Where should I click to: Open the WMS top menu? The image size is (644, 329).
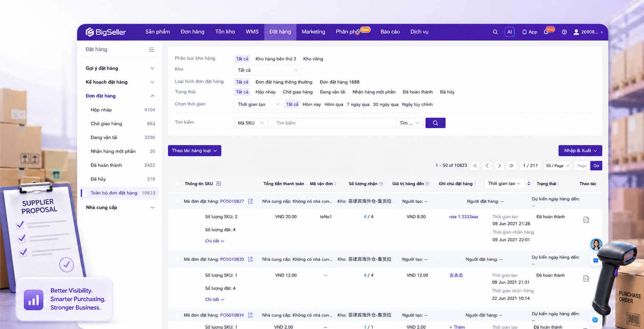[252, 32]
